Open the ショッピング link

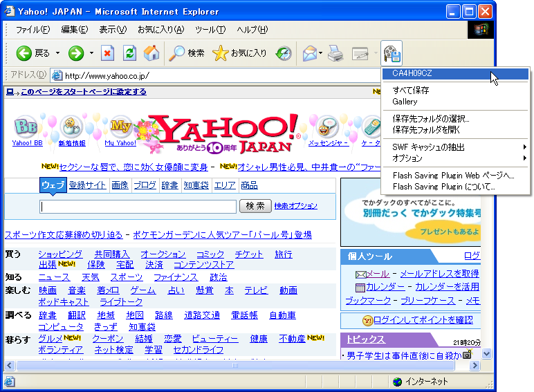point(60,254)
